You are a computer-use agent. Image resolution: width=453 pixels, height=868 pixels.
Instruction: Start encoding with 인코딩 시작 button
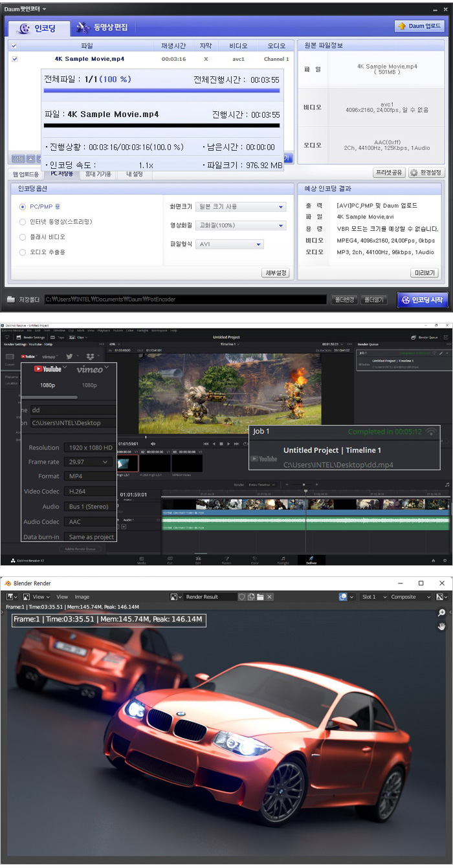(x=422, y=299)
